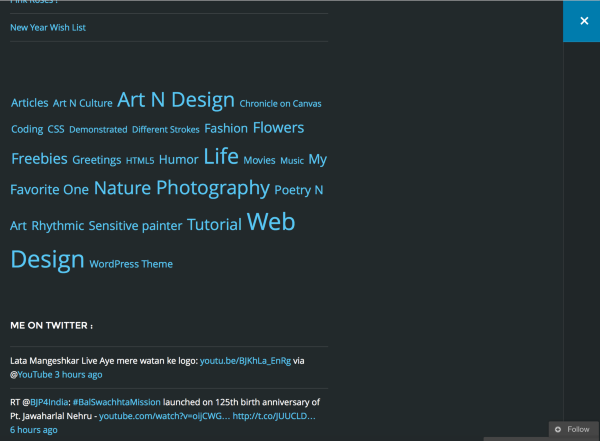The width and height of the screenshot is (600, 441).
Task: Click the Tutorial tag
Action: (214, 225)
